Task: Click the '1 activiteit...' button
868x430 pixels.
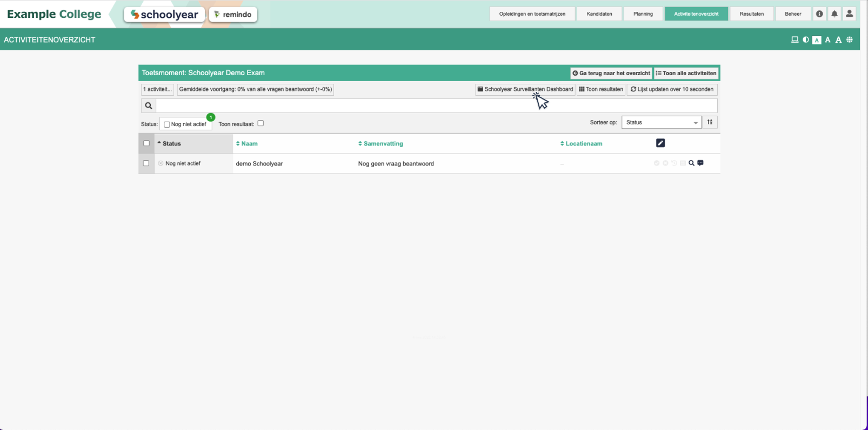Action: 157,89
